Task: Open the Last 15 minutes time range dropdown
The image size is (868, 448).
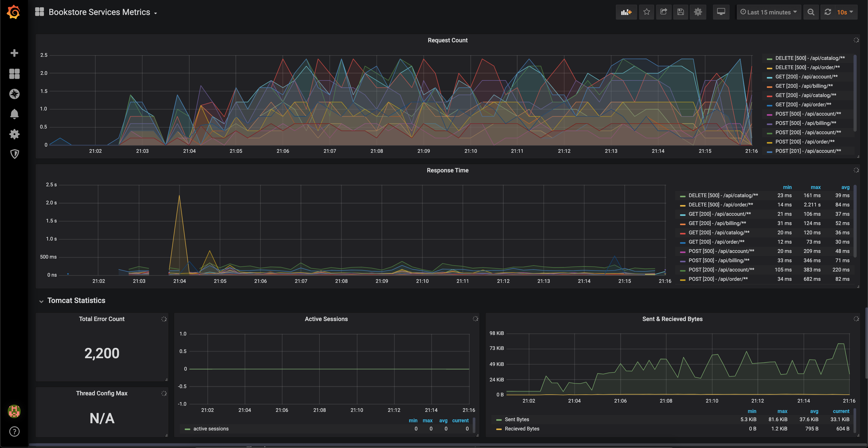Action: pyautogui.click(x=768, y=11)
